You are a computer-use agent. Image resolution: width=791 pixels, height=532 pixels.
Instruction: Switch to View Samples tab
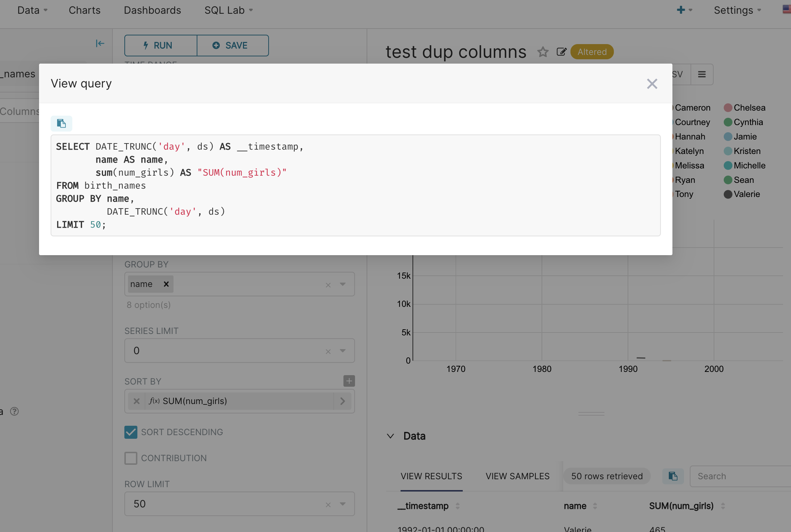(x=517, y=476)
